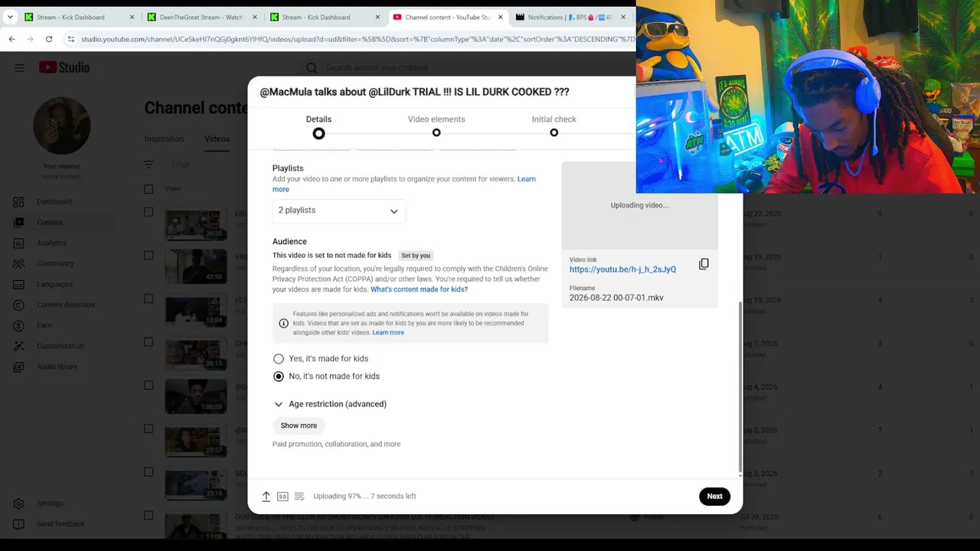This screenshot has width=980, height=551.
Task: Select "No, it's not made for kids"
Action: coord(279,377)
